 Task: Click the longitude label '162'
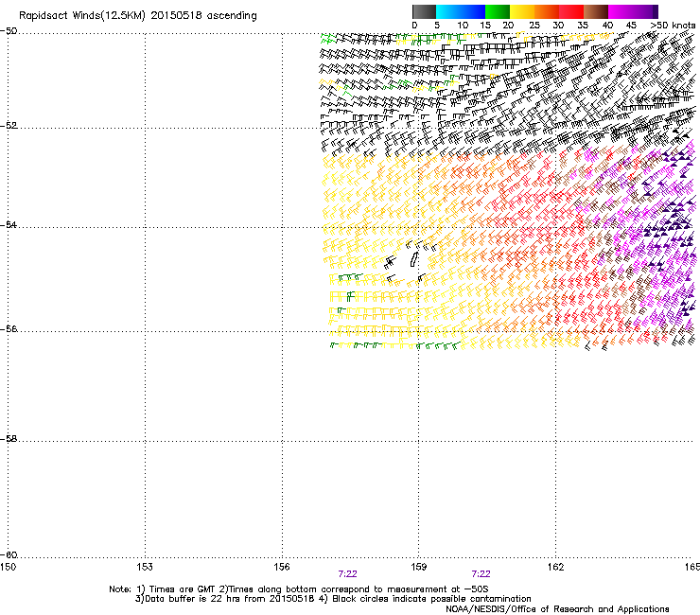555,567
